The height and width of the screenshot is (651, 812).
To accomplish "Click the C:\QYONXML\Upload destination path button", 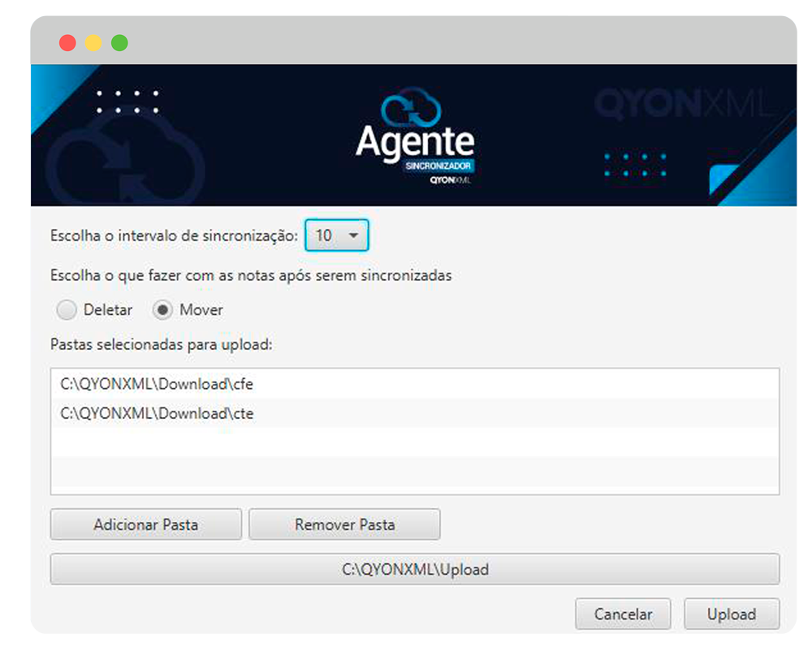I will [415, 569].
